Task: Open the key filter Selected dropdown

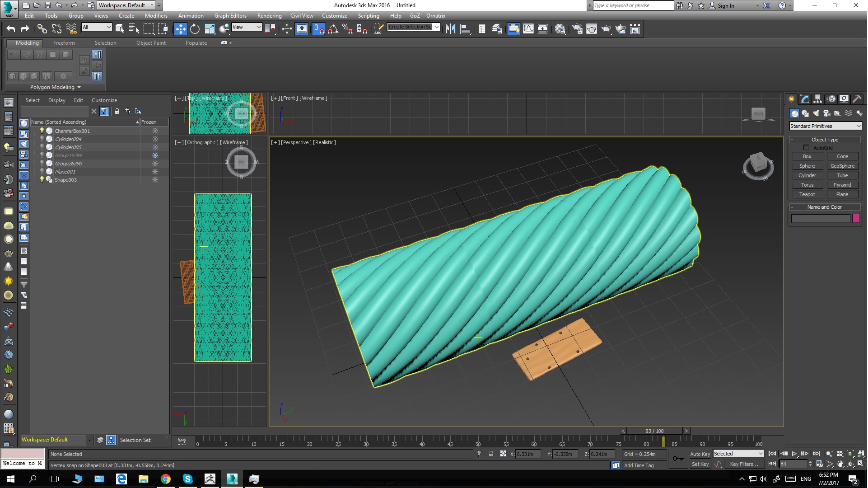Action: (738, 454)
